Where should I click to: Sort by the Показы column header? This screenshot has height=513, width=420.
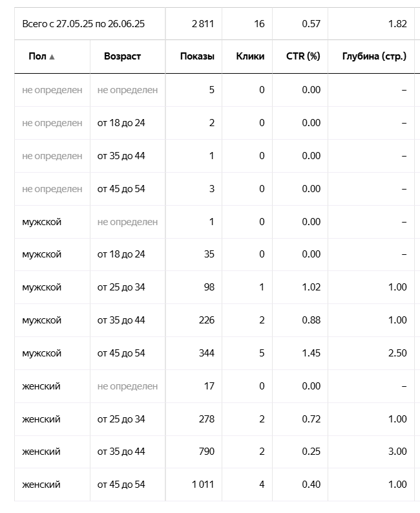(x=198, y=56)
